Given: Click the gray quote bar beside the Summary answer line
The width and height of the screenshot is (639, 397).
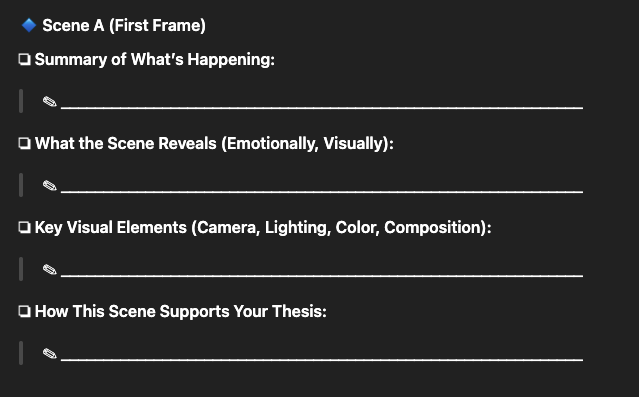Looking at the screenshot, I should pos(21,101).
